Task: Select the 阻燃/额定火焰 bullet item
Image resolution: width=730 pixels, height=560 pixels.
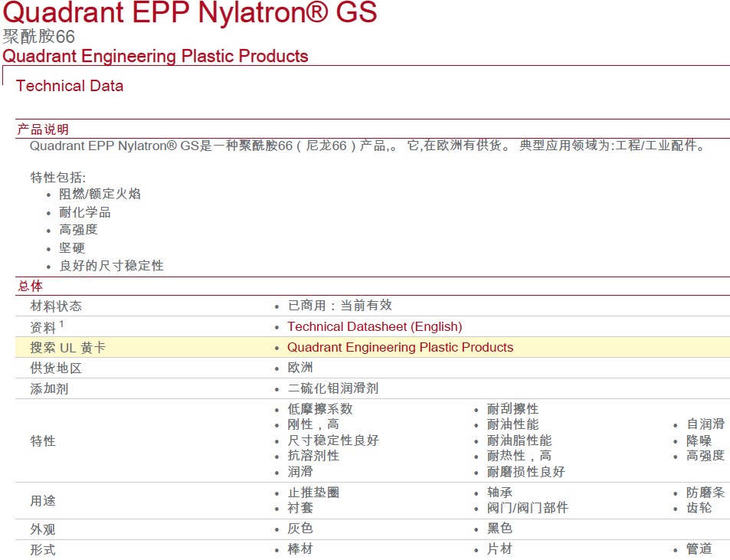Action: point(100,194)
